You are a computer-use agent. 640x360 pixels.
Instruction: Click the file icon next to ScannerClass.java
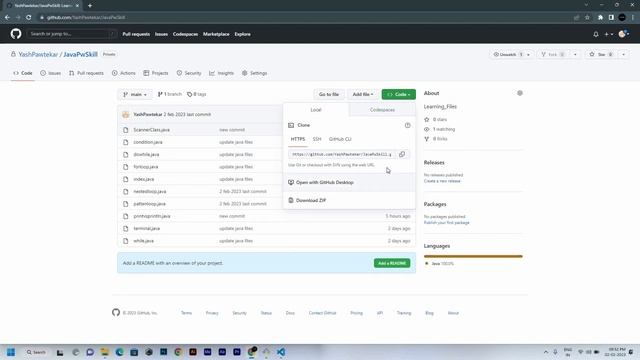point(126,130)
